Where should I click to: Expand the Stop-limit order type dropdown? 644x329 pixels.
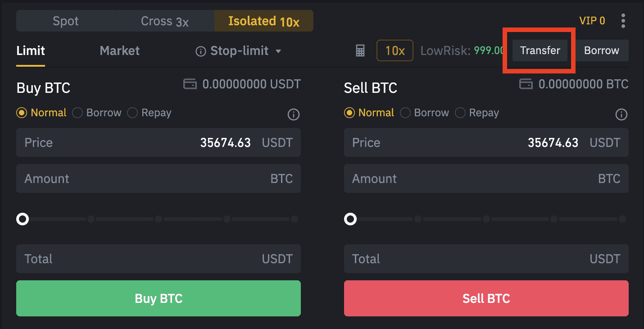tap(278, 51)
